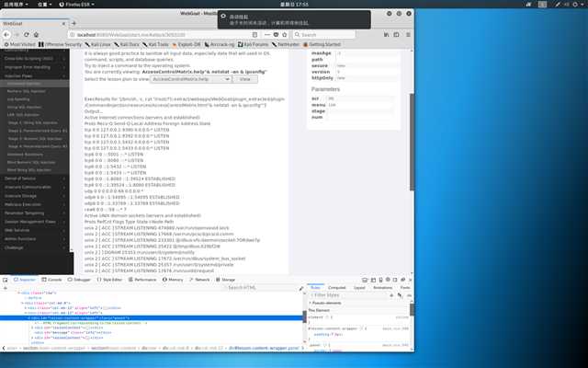Open the Style Editor tab

(109, 280)
